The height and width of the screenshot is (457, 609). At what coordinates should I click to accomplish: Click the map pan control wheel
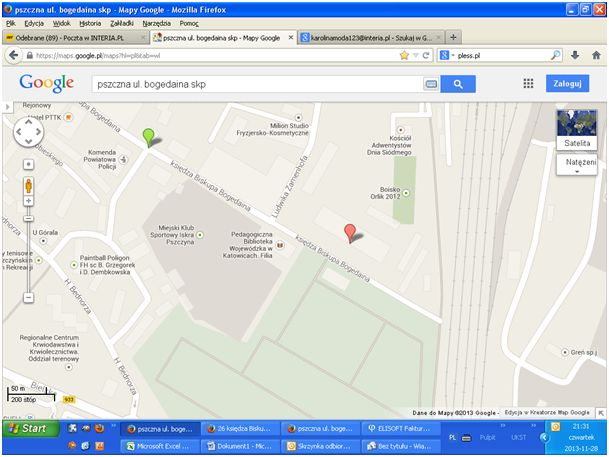[x=28, y=132]
